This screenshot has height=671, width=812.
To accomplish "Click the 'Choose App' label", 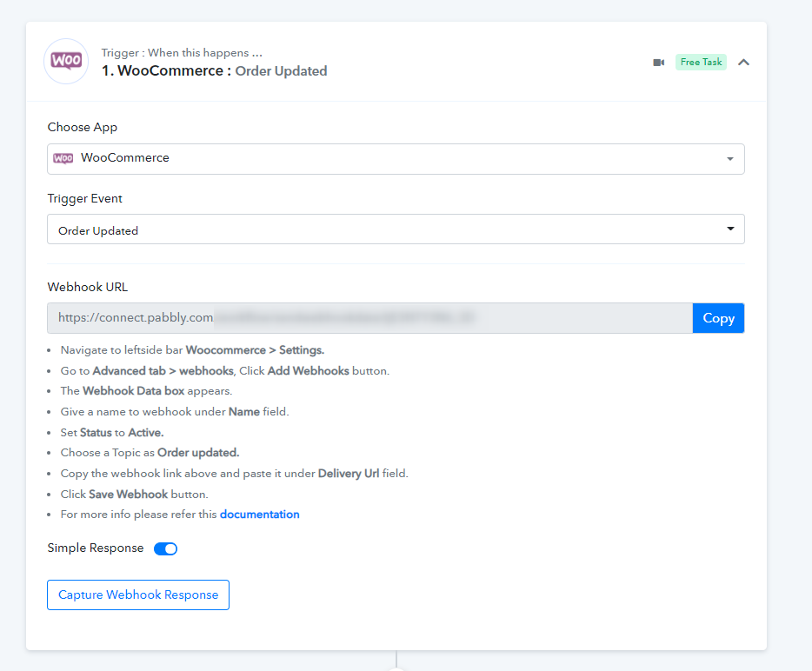I will pos(83,128).
